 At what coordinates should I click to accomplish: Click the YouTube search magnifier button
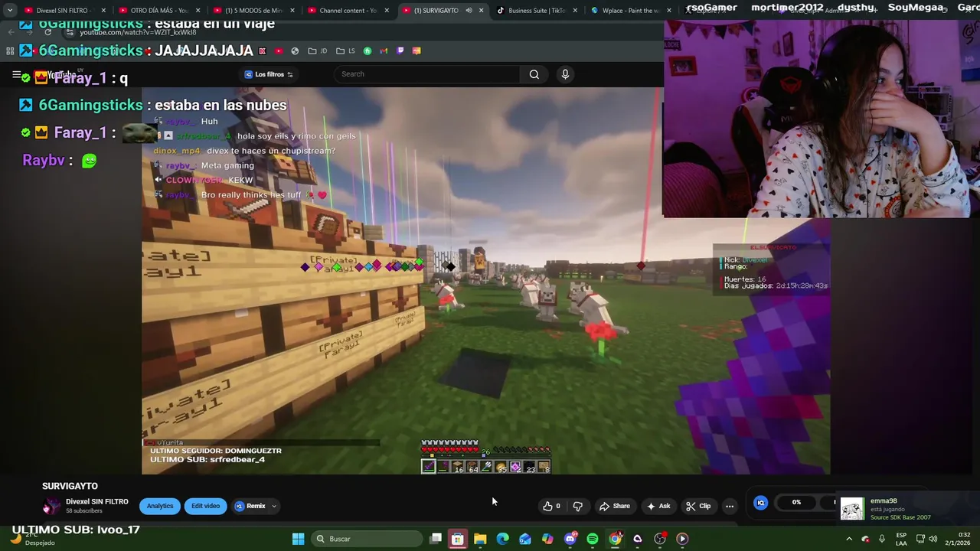[x=534, y=74]
